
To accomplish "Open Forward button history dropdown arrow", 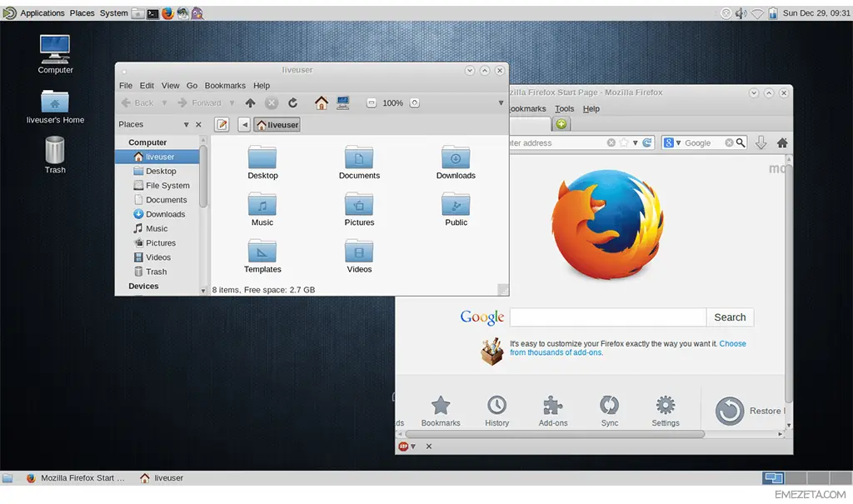I will (232, 102).
